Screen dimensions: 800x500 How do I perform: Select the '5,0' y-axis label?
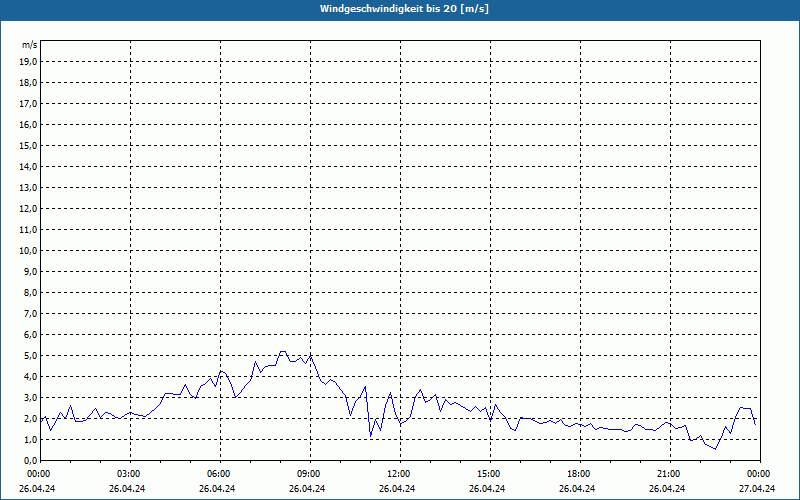[x=30, y=355]
